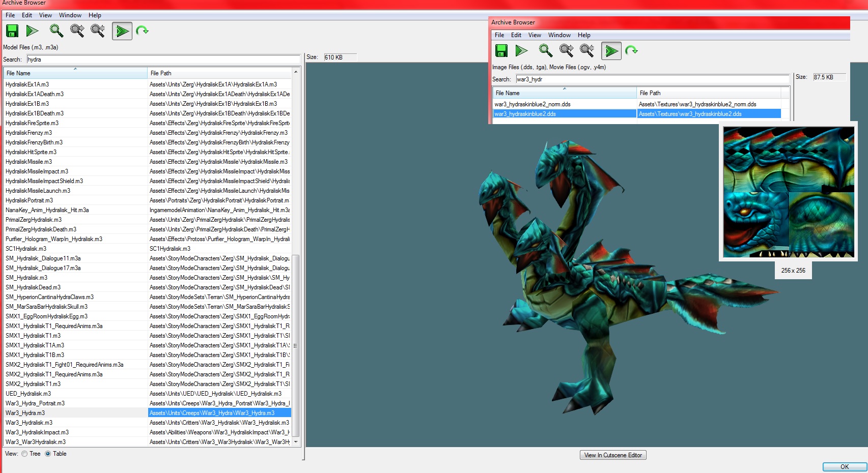Open the Edit menu in the Model Files window
The image size is (868, 473).
pyautogui.click(x=27, y=15)
